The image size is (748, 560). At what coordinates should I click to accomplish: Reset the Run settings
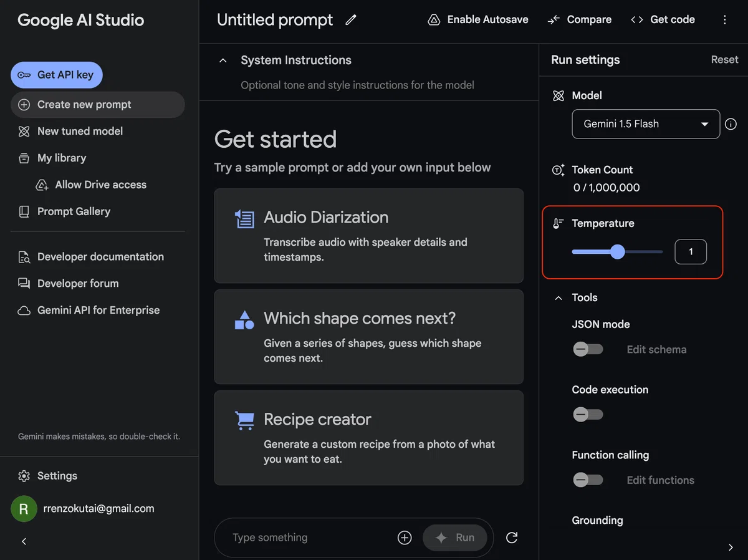point(724,60)
